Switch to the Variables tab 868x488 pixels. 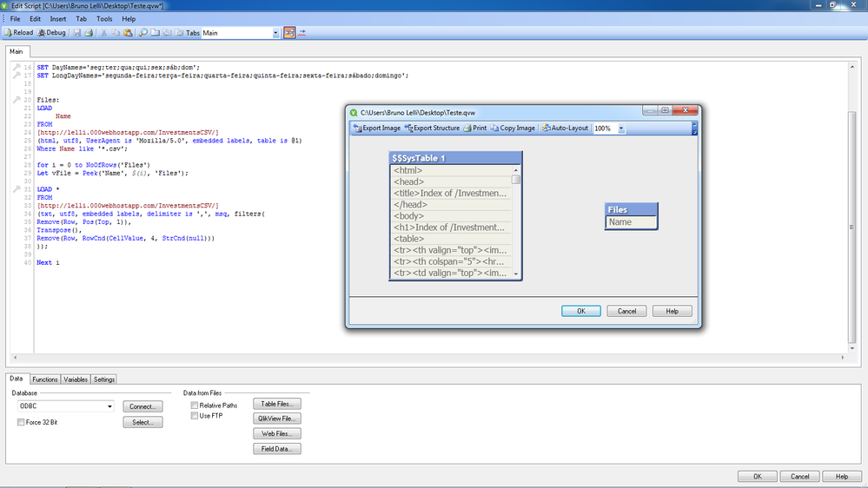pyautogui.click(x=76, y=379)
